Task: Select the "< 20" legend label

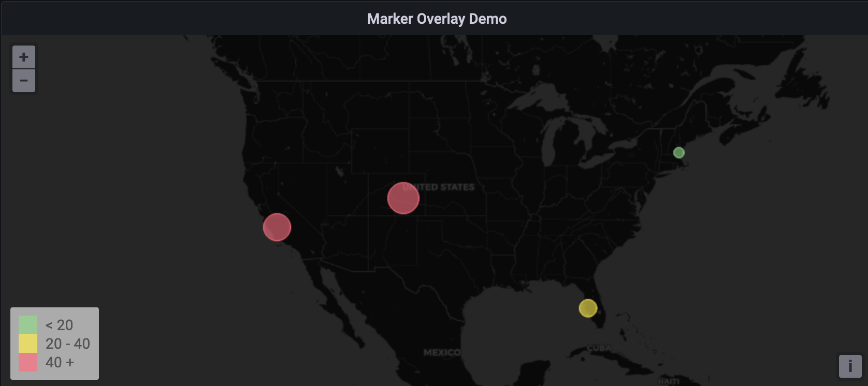Action: coord(59,325)
